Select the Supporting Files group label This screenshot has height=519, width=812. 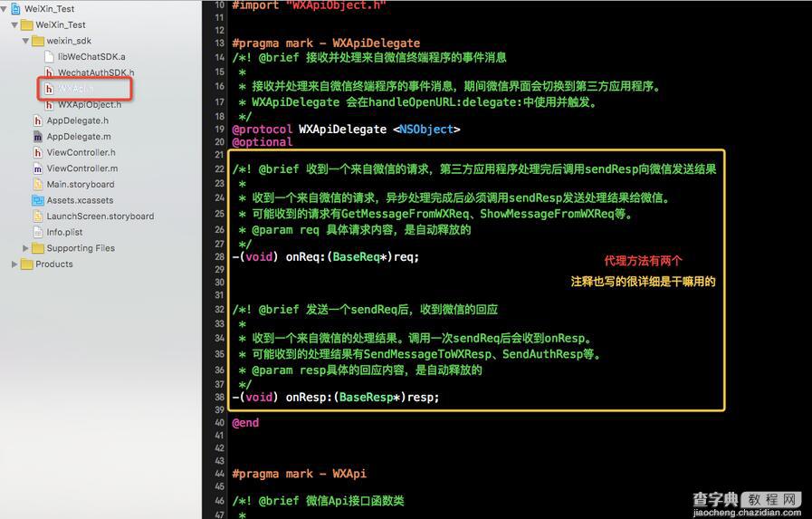click(x=81, y=248)
